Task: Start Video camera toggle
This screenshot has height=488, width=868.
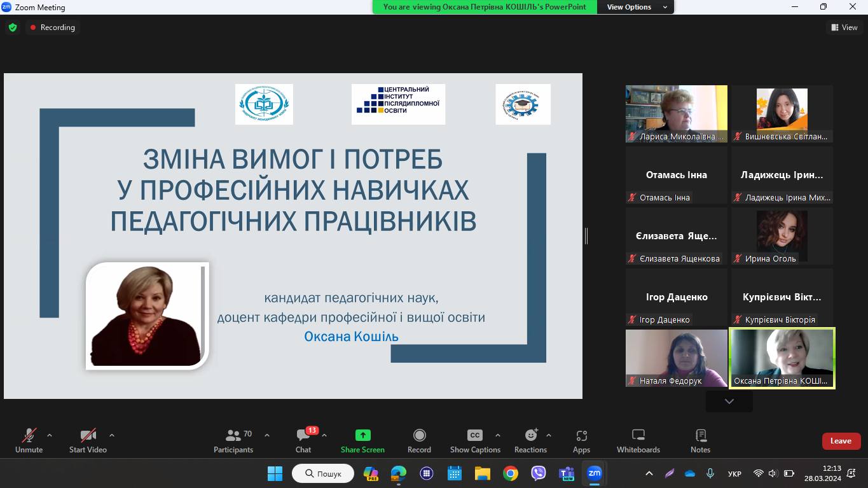Action: point(88,436)
